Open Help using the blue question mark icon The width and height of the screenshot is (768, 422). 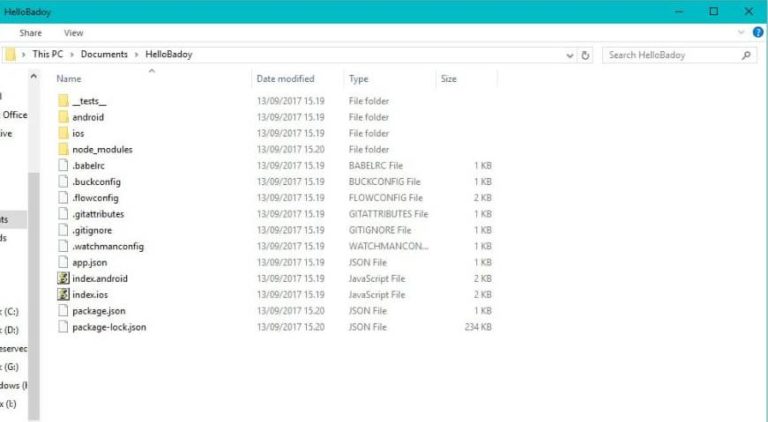[758, 33]
